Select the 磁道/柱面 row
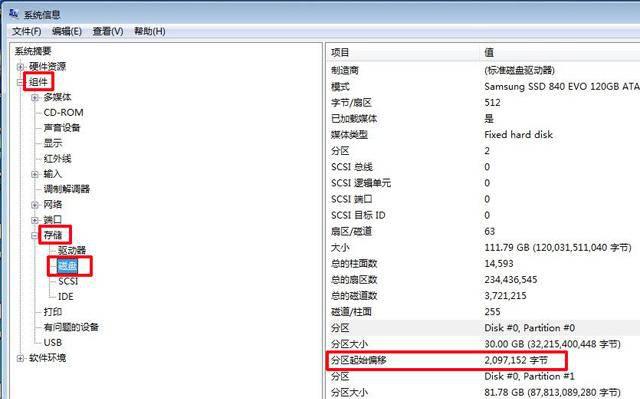Viewport: 640px width, 399px height. click(x=483, y=312)
